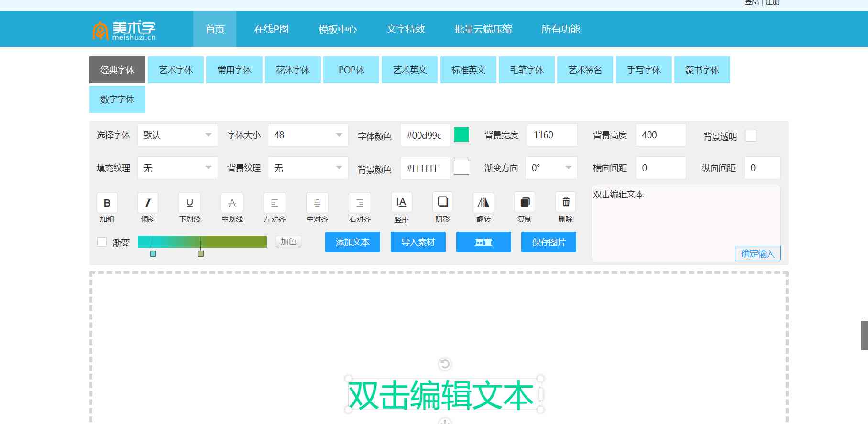This screenshot has height=424, width=868.
Task: Align text center (中对齐)
Action: click(317, 203)
